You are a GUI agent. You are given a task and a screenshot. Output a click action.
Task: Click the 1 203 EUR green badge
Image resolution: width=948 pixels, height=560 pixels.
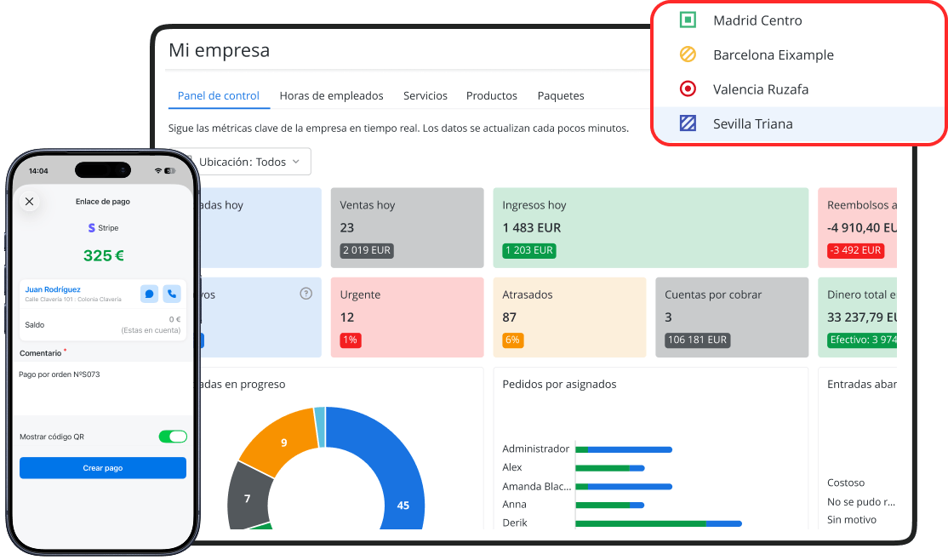click(x=529, y=250)
